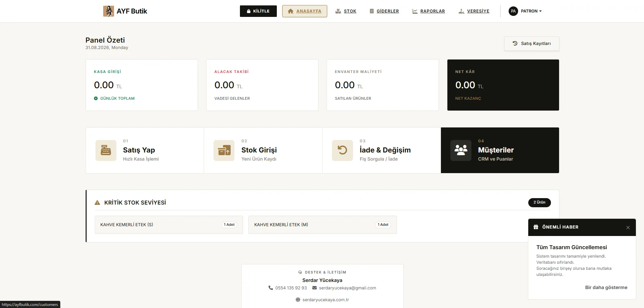Go to GİDERLER page
Viewport: 644px width, 308px height.
[384, 11]
